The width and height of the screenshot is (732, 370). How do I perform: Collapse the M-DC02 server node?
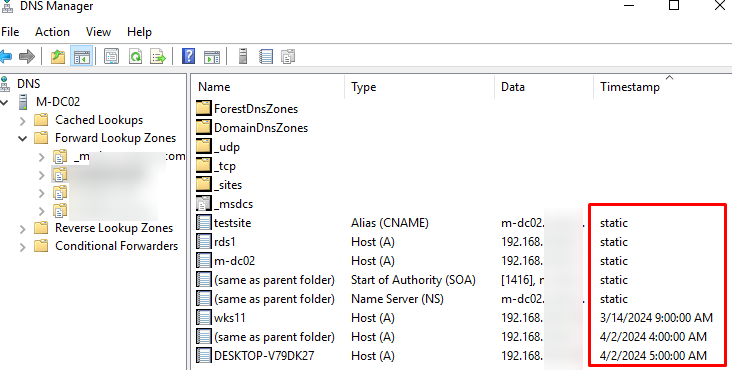(4, 102)
